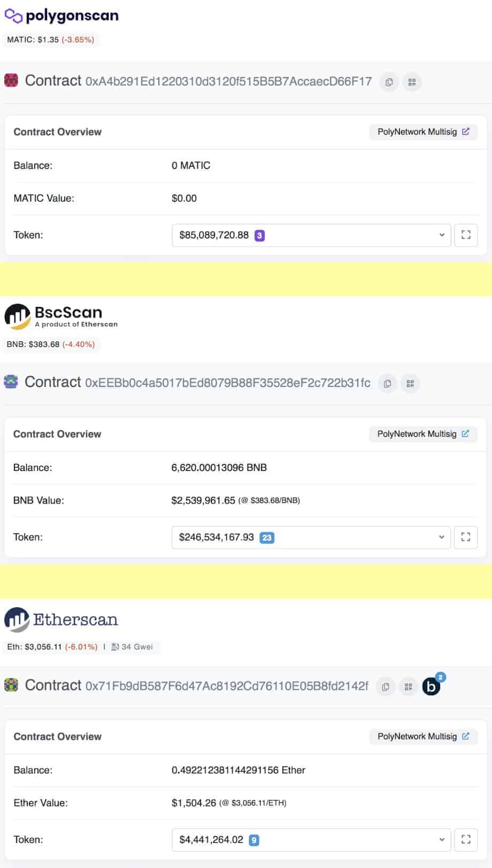Show QR code for BSC contract 0xEEBb0c4a
Viewport: 492px width, 868px height.
coord(410,384)
